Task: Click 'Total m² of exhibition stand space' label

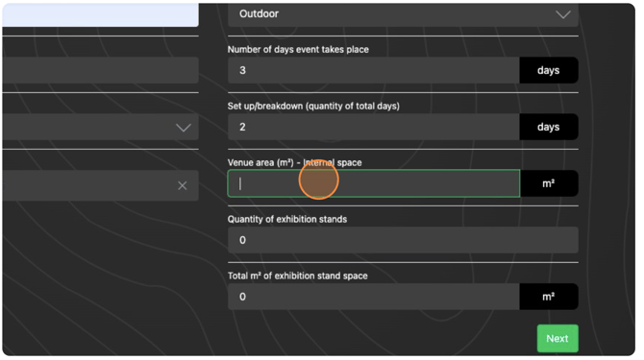Action: tap(298, 276)
